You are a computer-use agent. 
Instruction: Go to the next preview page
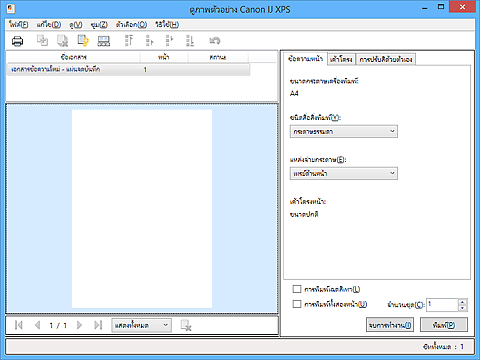79,325
